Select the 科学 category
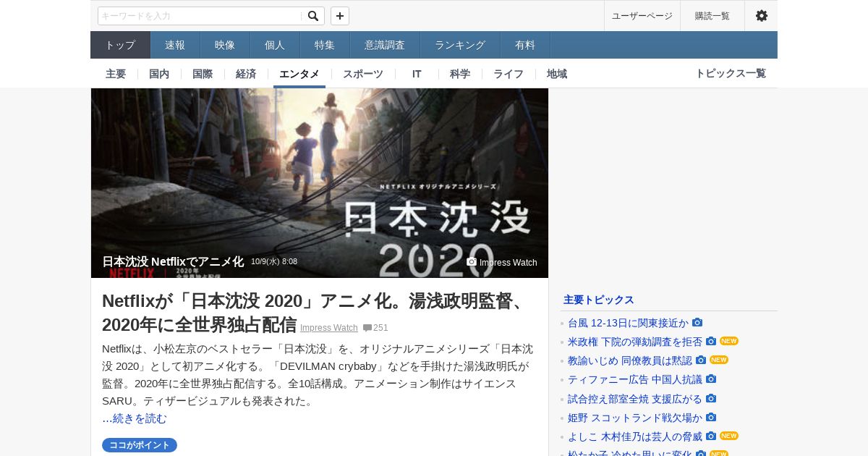 (460, 74)
